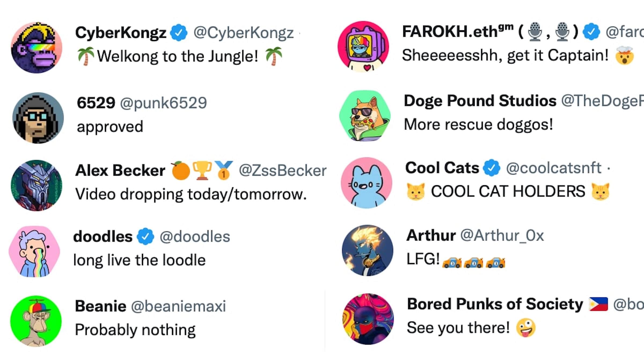Image resolution: width=644 pixels, height=362 pixels.
Task: Open the Cool Cats blue cat avatar
Action: click(366, 183)
